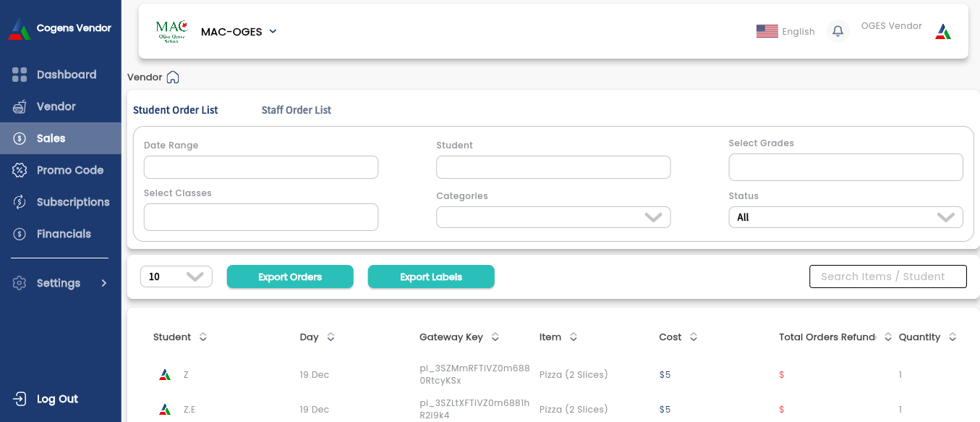
Task: Click the Export Labels button
Action: [x=431, y=277]
